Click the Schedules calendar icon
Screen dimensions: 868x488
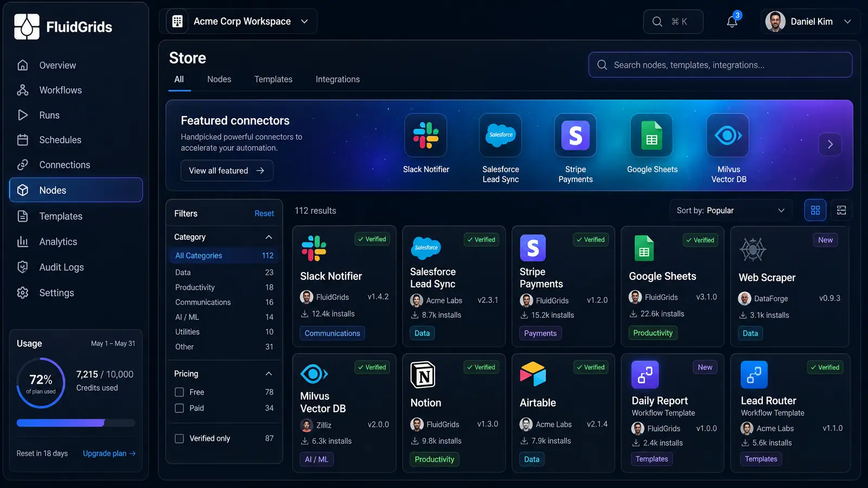tap(23, 140)
